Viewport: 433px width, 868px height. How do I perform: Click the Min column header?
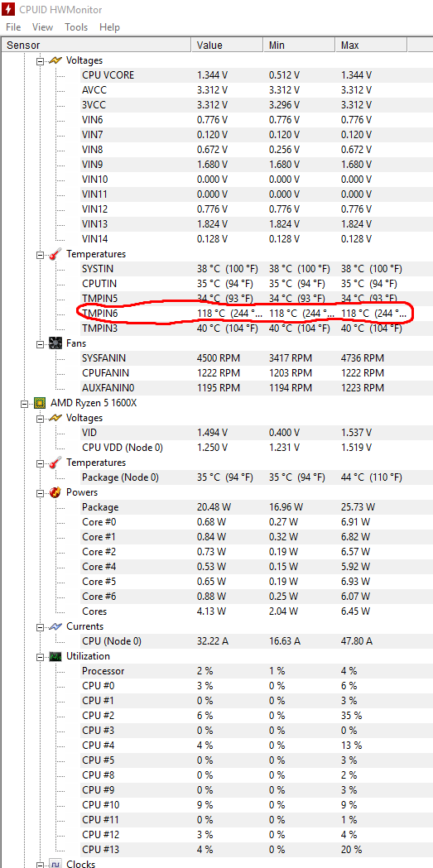click(x=299, y=46)
